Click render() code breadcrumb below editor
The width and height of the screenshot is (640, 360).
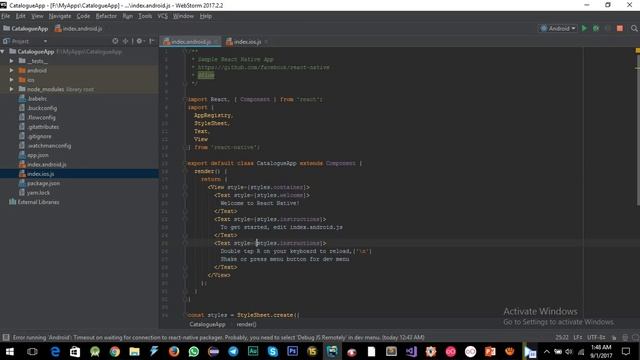(x=246, y=324)
